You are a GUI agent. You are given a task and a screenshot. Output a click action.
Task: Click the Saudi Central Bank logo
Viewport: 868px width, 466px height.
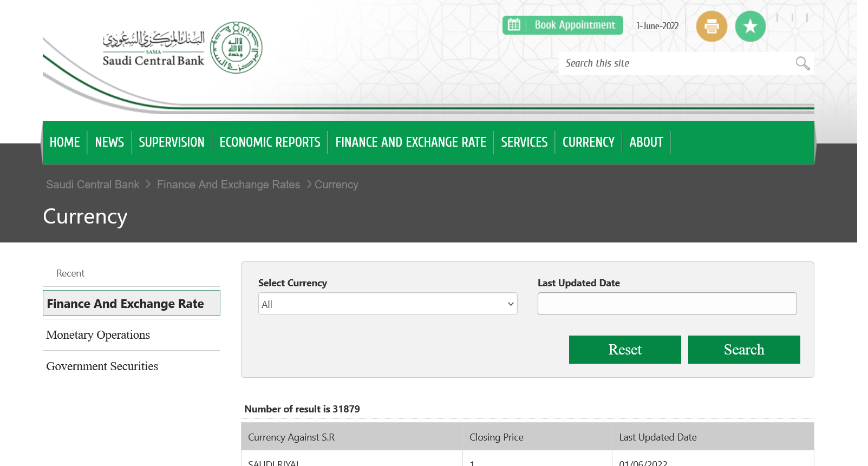pyautogui.click(x=182, y=48)
